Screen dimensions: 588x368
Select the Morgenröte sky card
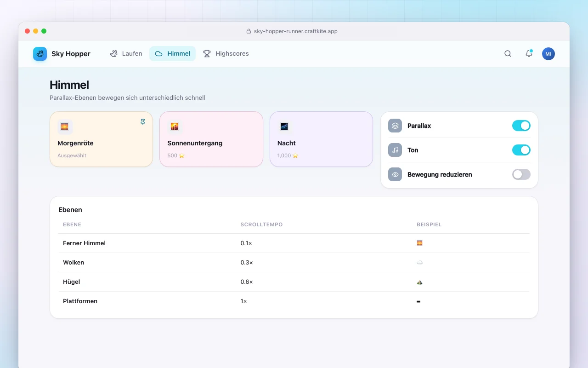101,139
